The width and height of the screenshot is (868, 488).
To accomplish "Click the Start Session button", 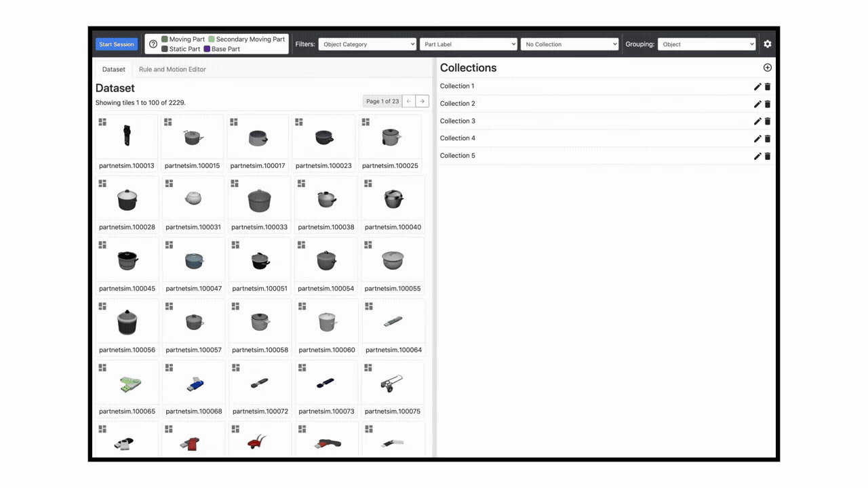I will click(117, 44).
